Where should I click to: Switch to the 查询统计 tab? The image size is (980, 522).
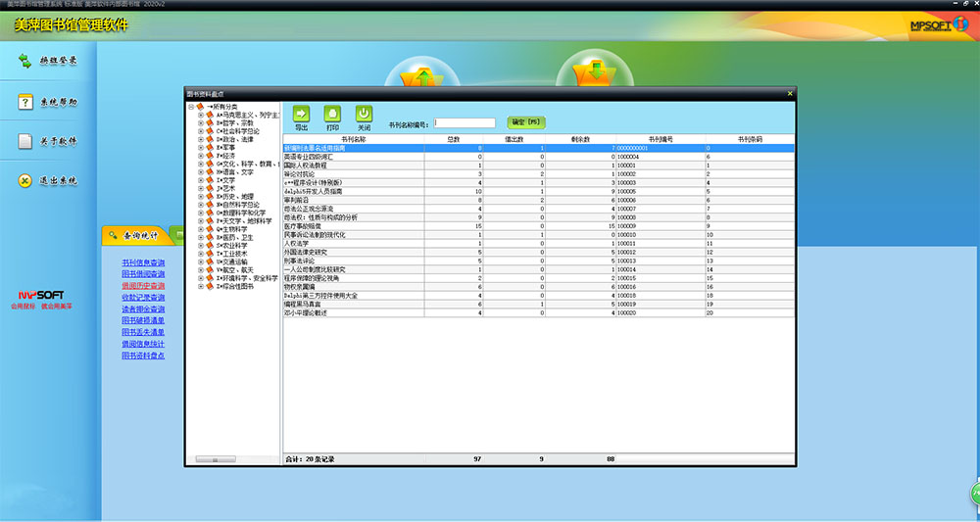click(133, 236)
